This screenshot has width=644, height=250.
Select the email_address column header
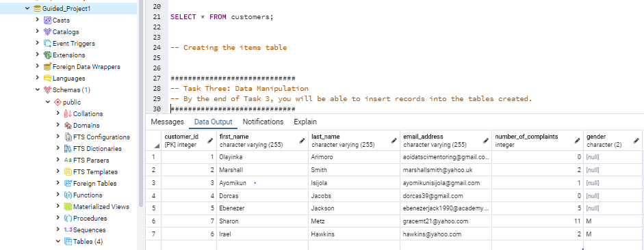point(446,141)
